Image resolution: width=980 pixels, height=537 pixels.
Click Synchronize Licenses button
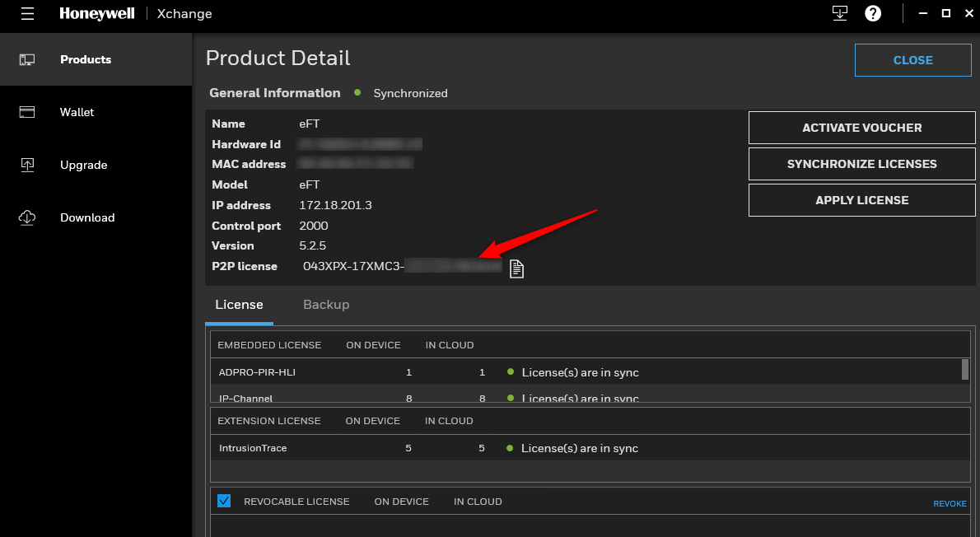[x=862, y=164]
